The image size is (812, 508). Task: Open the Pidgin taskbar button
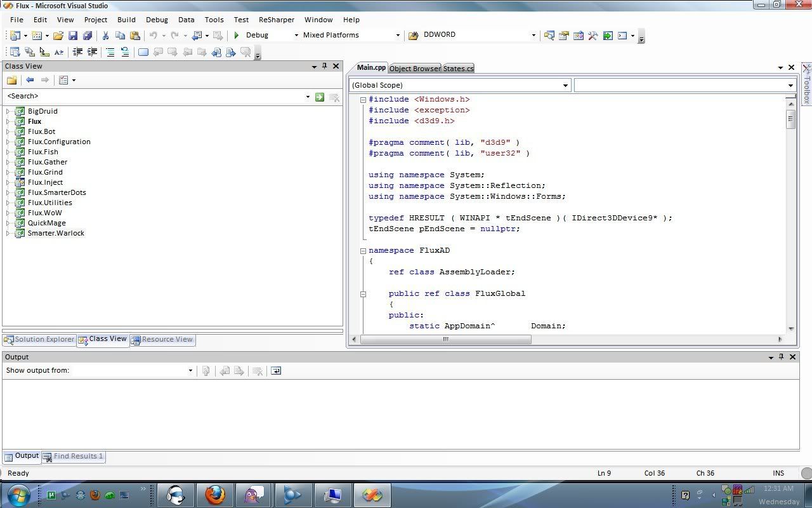pos(254,495)
